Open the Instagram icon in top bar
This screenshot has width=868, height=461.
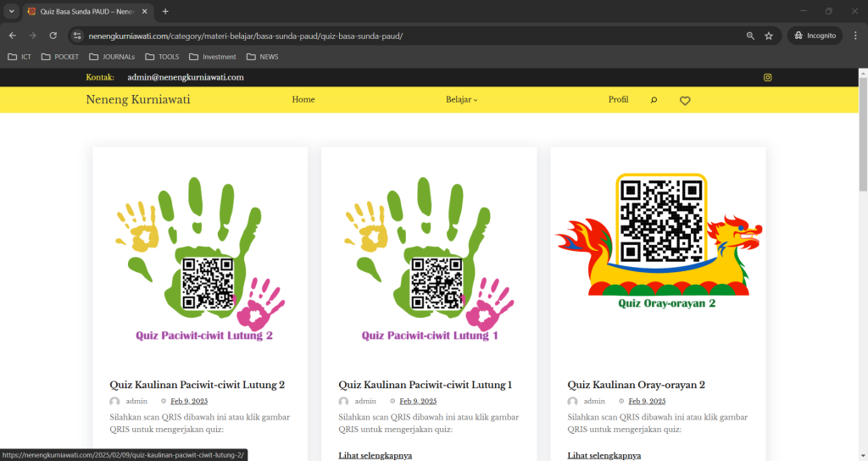767,77
